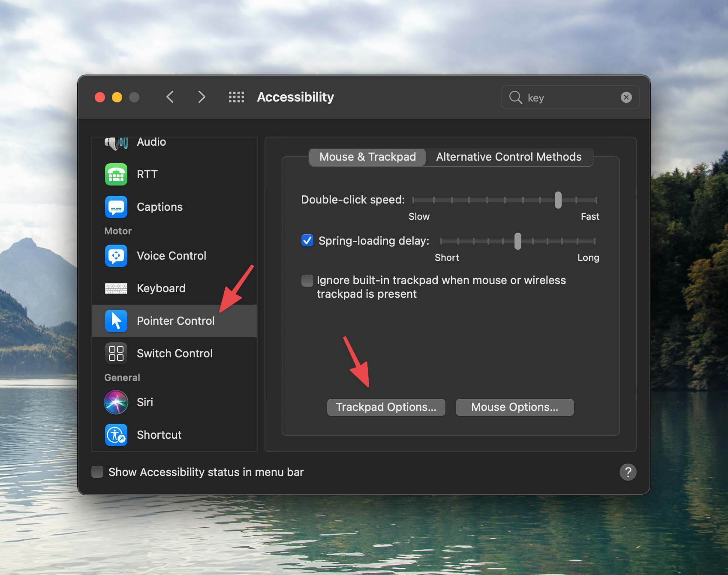This screenshot has height=575, width=728.
Task: Go back with the left chevron
Action: pyautogui.click(x=170, y=97)
